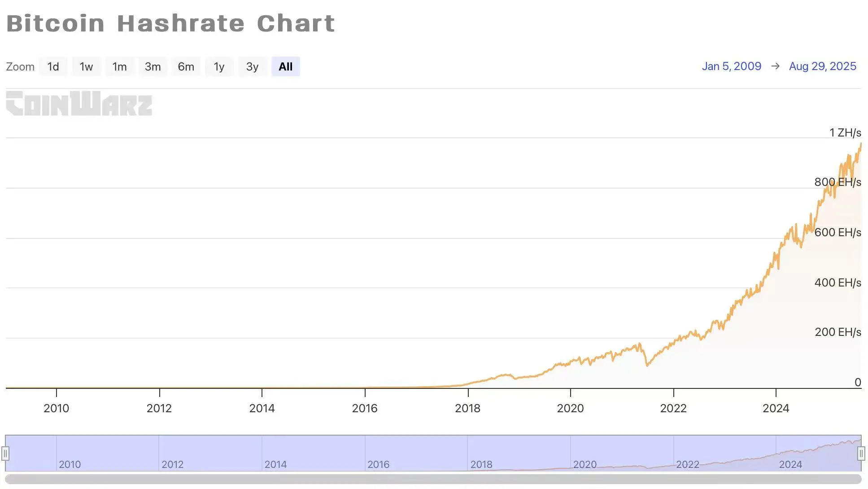This screenshot has height=489, width=868.
Task: Set chart zoom to 3y
Action: [x=252, y=67]
